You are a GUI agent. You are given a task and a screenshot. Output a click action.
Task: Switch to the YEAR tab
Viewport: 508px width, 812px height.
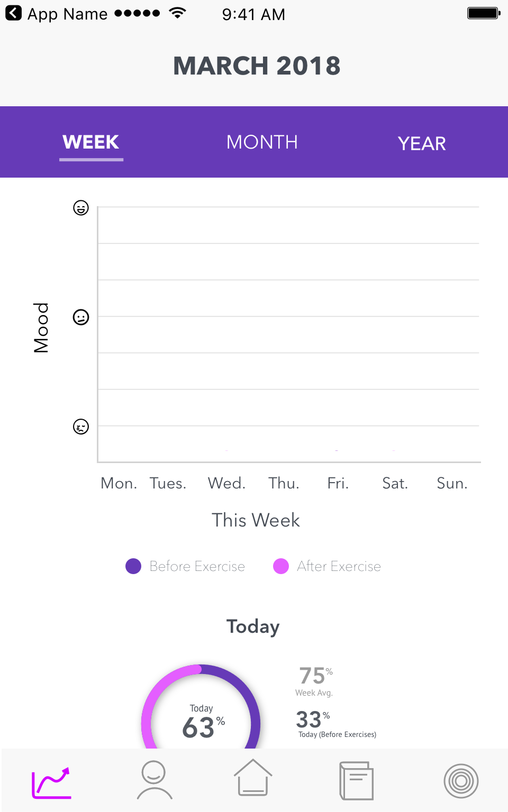(422, 143)
